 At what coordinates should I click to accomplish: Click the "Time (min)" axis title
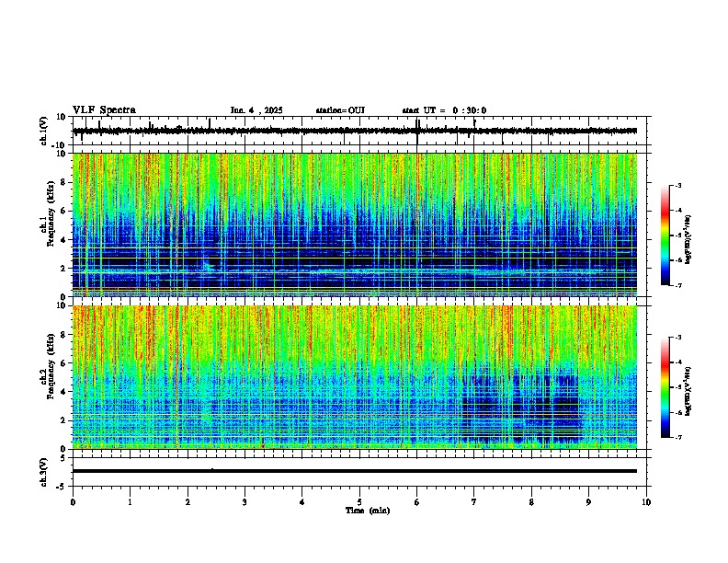(368, 511)
